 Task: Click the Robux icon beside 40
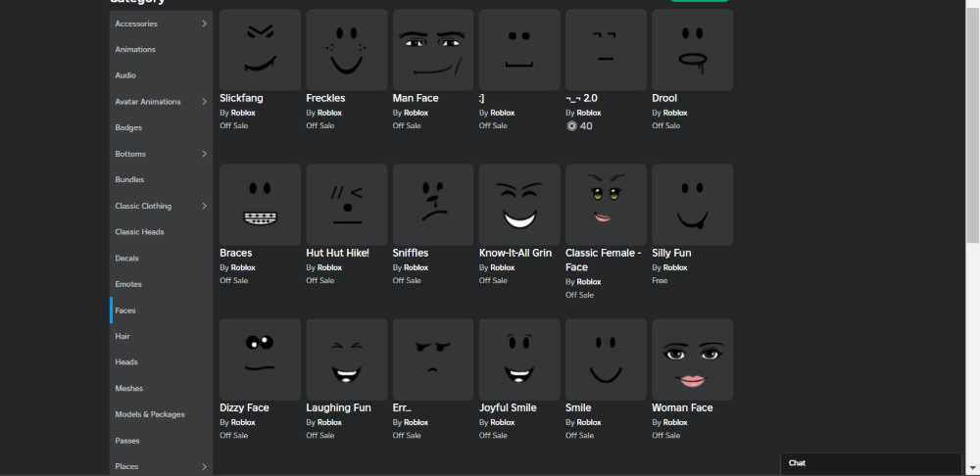point(571,126)
